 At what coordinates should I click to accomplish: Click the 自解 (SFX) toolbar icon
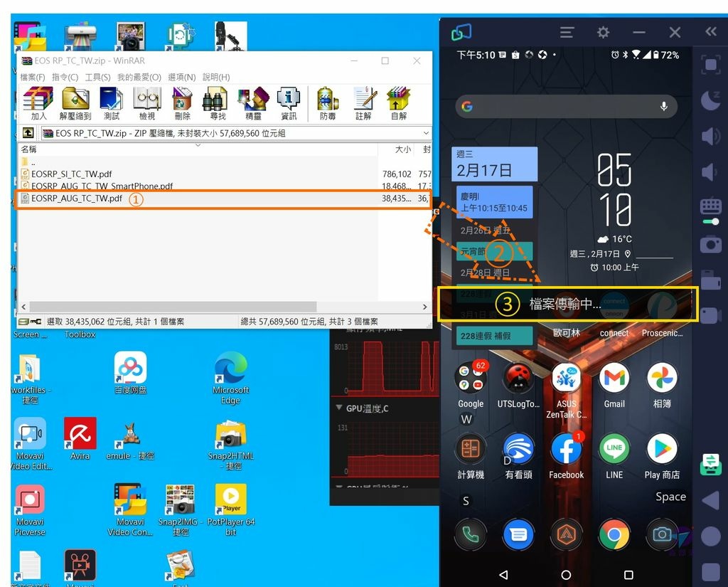coord(399,103)
